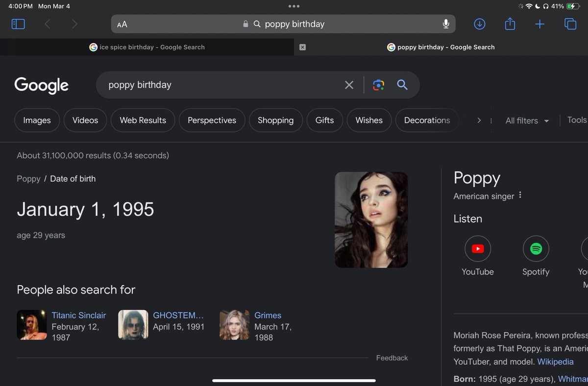Show more filters with right chevron
This screenshot has height=386, width=588.
[x=479, y=121]
